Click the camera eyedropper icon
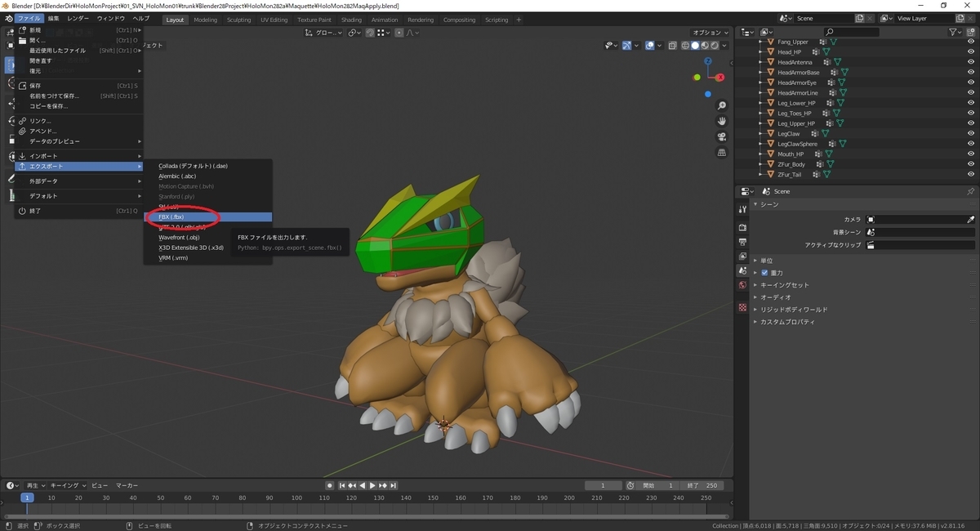 [x=971, y=220]
